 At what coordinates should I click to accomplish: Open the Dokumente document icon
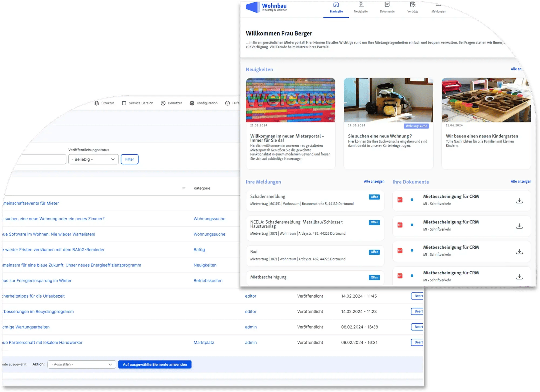tap(387, 4)
